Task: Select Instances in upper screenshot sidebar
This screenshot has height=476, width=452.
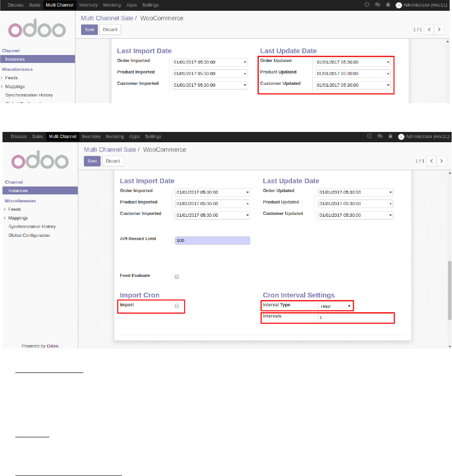Action: click(x=38, y=59)
